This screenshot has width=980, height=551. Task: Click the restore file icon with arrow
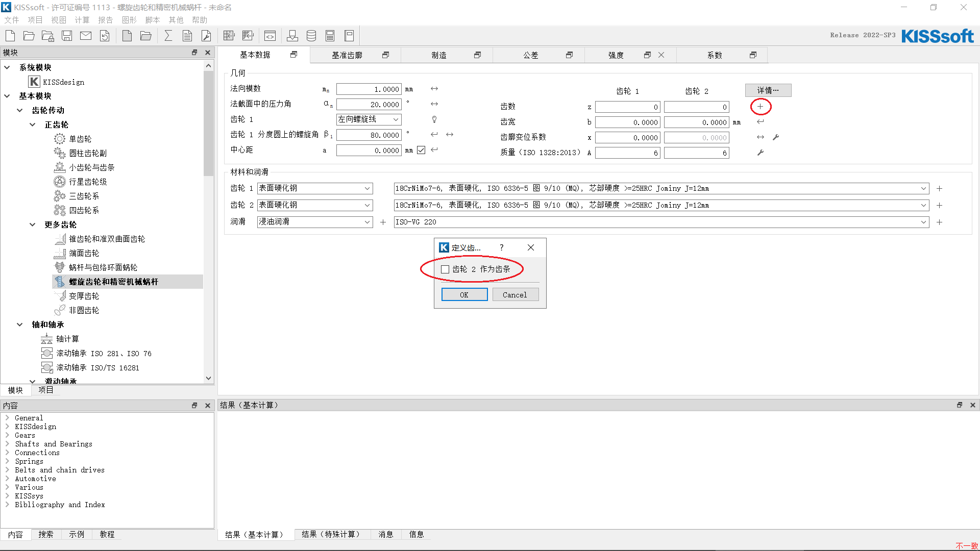click(x=105, y=36)
